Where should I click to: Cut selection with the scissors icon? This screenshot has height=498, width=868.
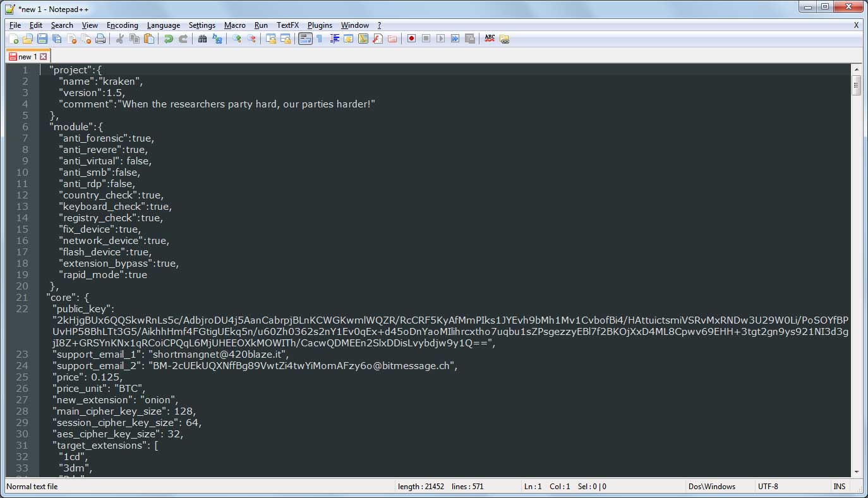(x=119, y=39)
